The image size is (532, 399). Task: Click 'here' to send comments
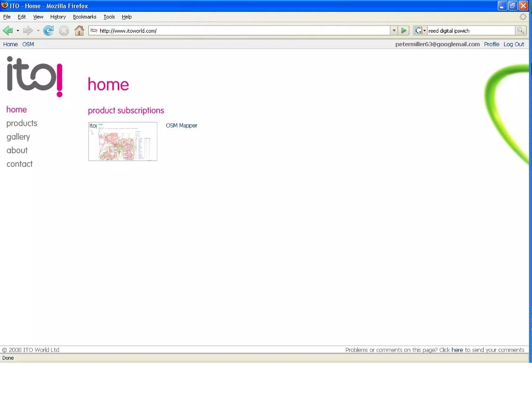click(x=457, y=350)
